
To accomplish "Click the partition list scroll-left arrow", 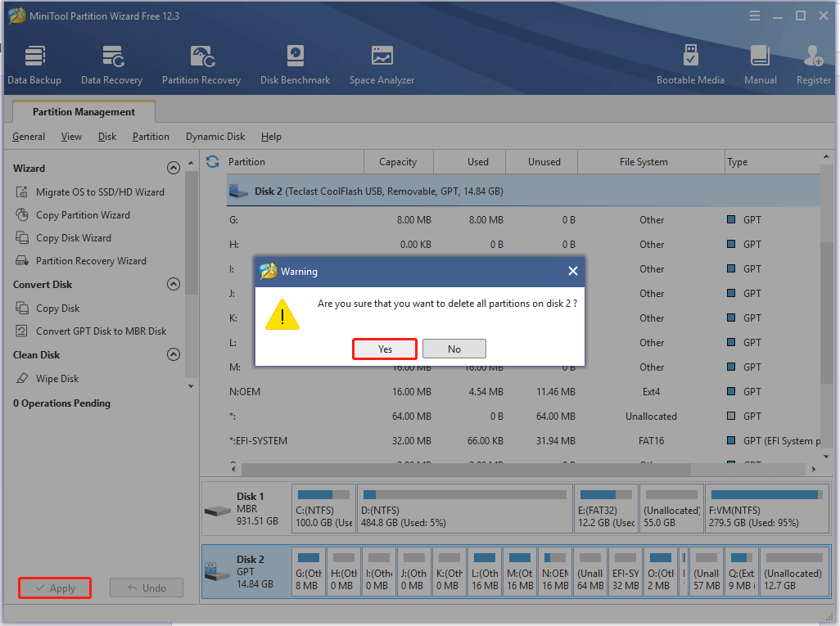I will tap(233, 469).
